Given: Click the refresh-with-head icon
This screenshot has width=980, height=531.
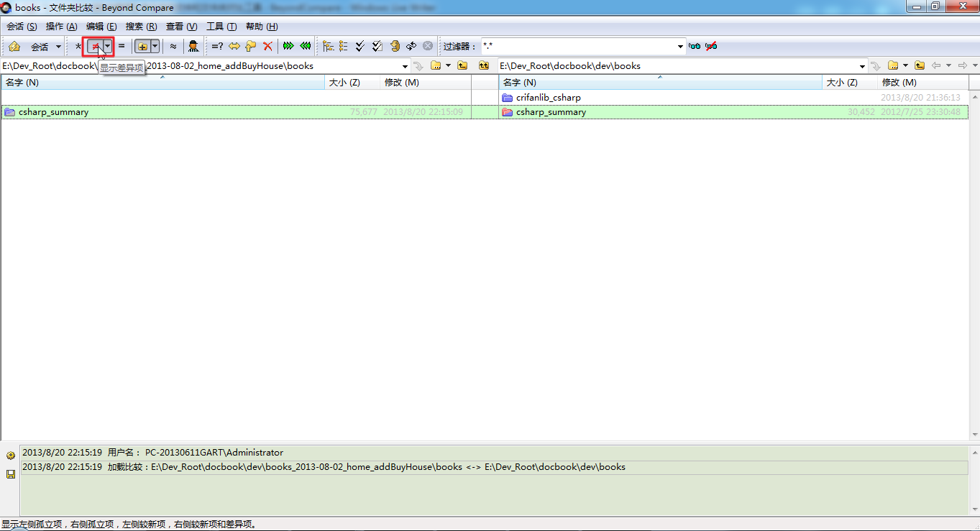Looking at the screenshot, I should tap(395, 47).
